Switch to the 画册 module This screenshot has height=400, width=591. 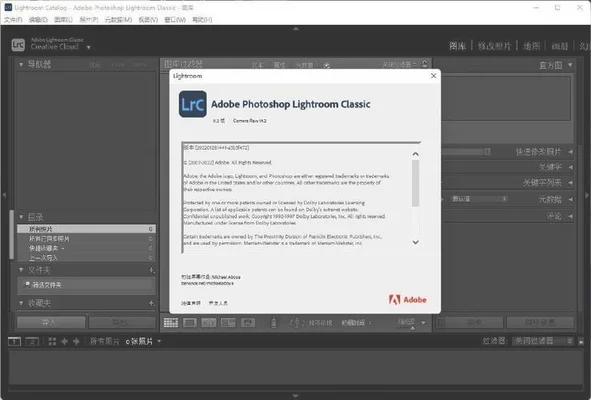coord(560,46)
